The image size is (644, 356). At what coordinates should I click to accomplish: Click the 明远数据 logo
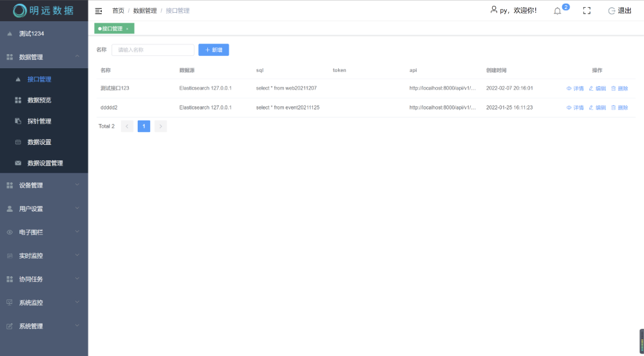click(44, 11)
